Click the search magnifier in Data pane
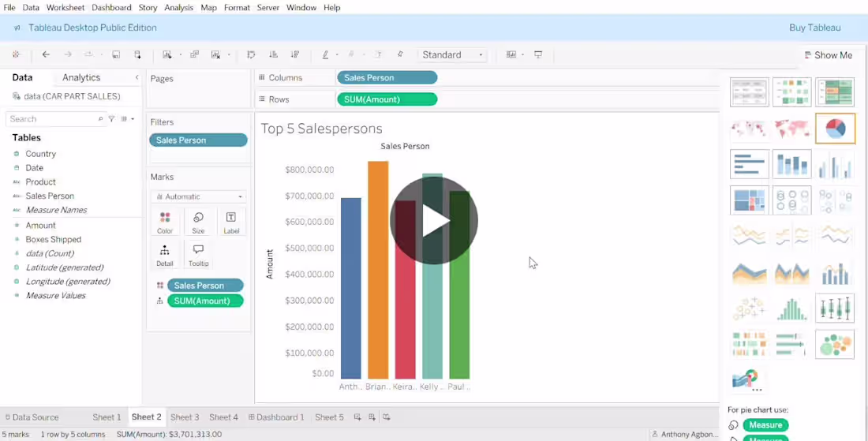868x441 pixels. click(100, 119)
